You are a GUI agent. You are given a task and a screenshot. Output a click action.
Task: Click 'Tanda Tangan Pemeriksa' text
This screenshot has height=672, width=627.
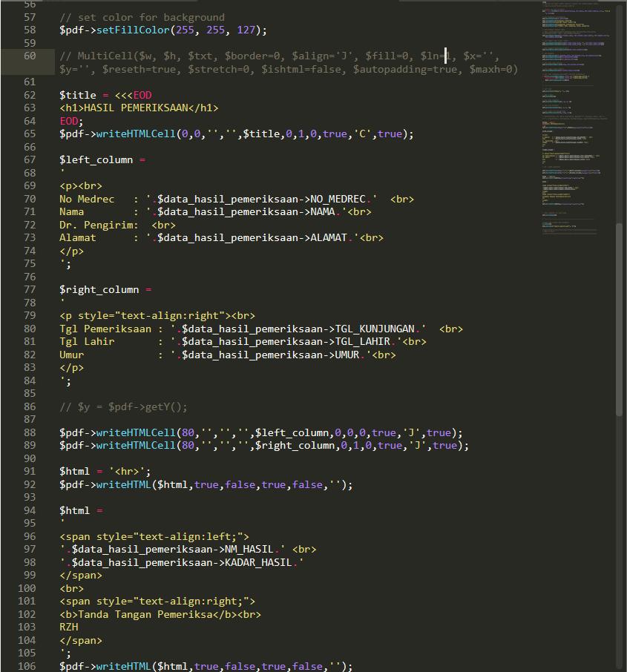[145, 614]
